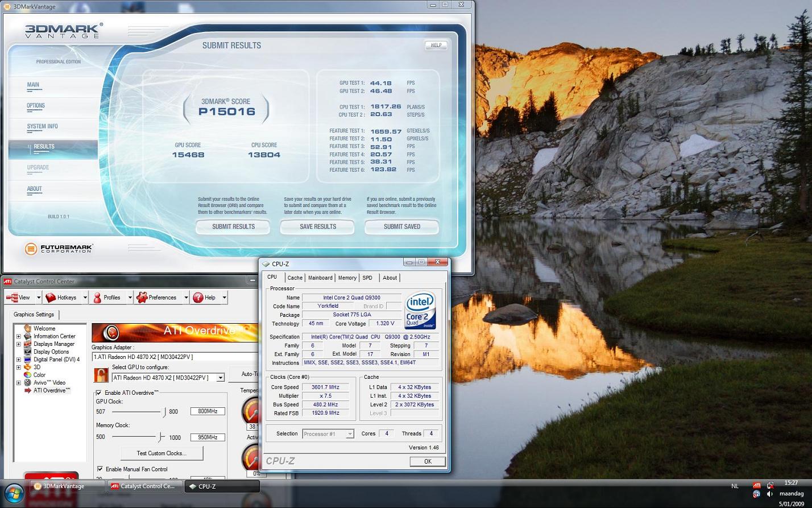The image size is (812, 508).
Task: Click the Submit Saved button
Action: (x=401, y=226)
